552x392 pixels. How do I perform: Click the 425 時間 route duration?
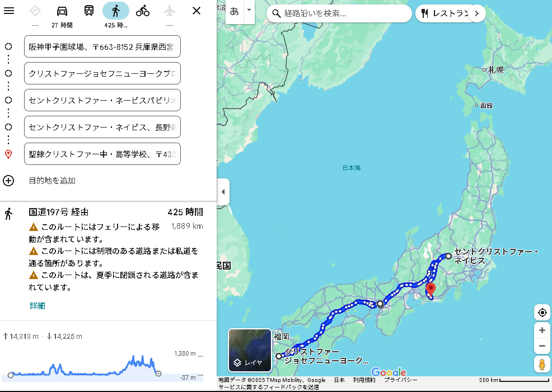tap(185, 212)
